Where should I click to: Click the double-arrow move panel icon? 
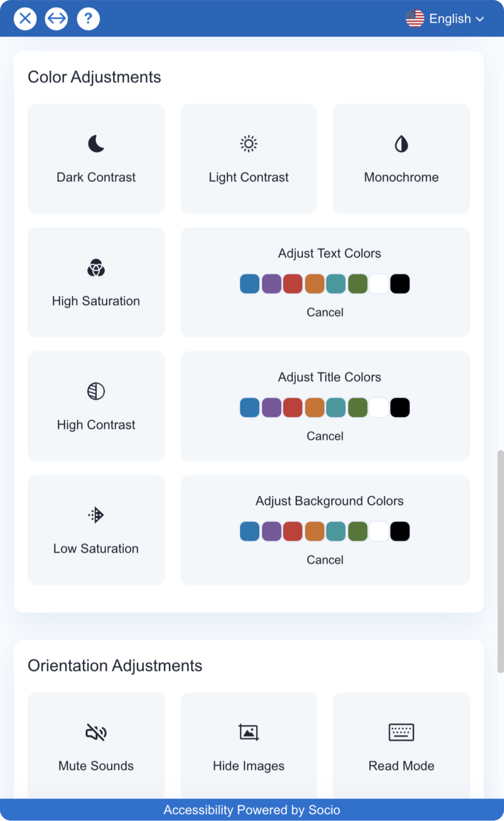pos(56,18)
